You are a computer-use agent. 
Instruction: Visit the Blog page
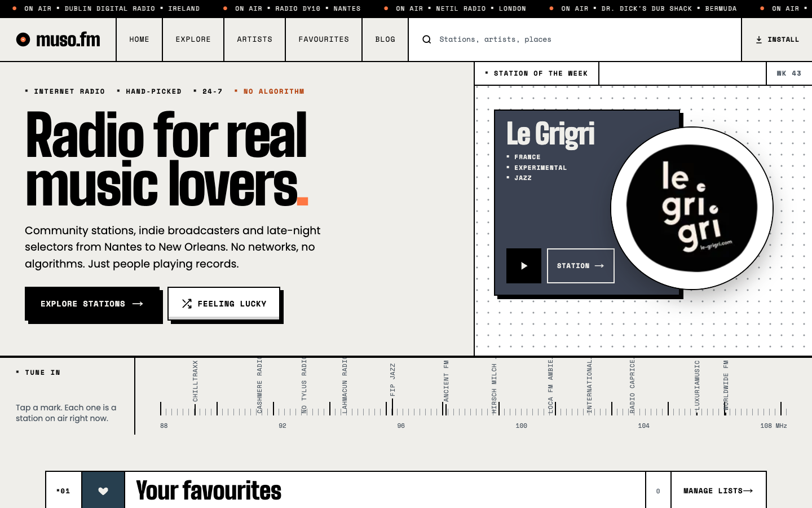pyautogui.click(x=385, y=40)
